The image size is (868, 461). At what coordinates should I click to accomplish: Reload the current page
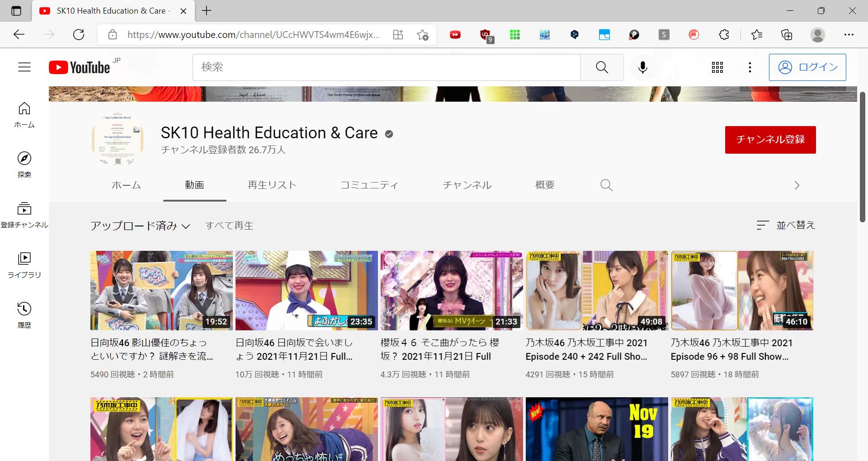tap(79, 35)
